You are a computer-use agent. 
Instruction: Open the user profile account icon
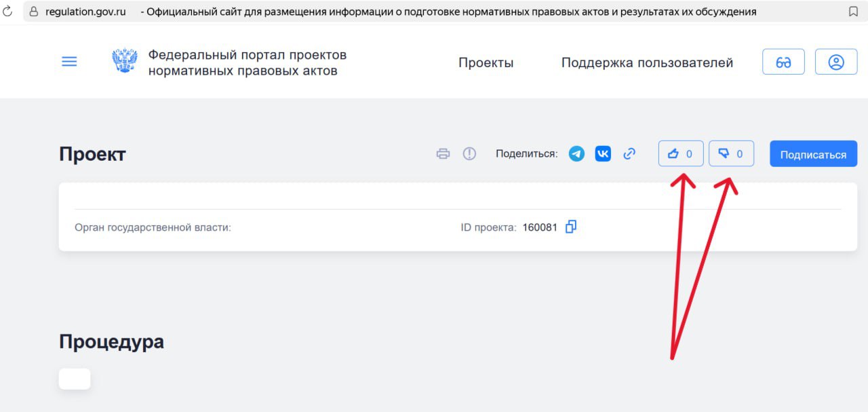[836, 62]
